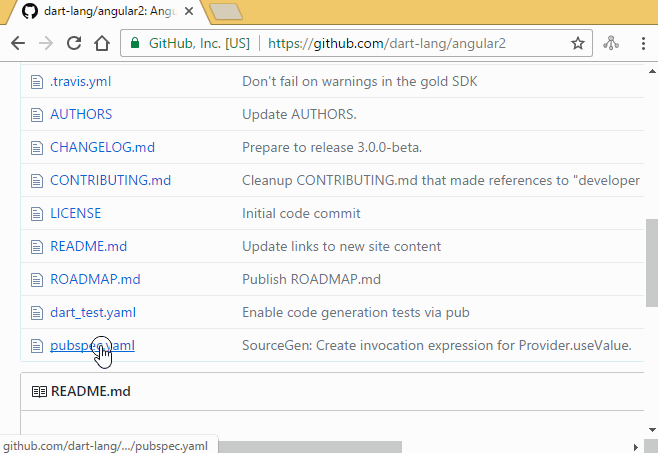The height and width of the screenshot is (453, 658).
Task: Click the browser forward arrow
Action: 46,43
